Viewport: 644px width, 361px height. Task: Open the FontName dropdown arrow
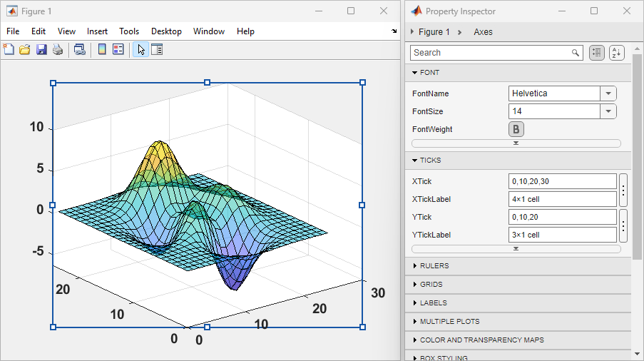(608, 93)
